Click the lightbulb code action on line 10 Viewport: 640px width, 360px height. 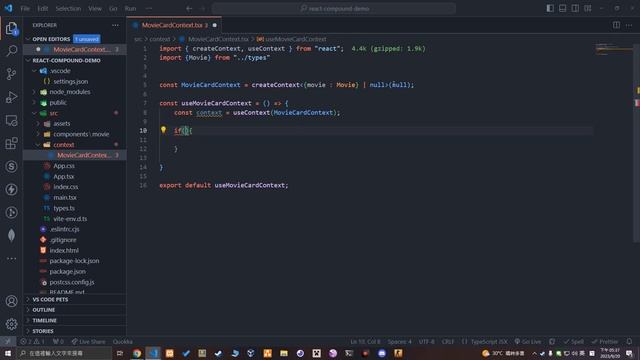coord(163,130)
